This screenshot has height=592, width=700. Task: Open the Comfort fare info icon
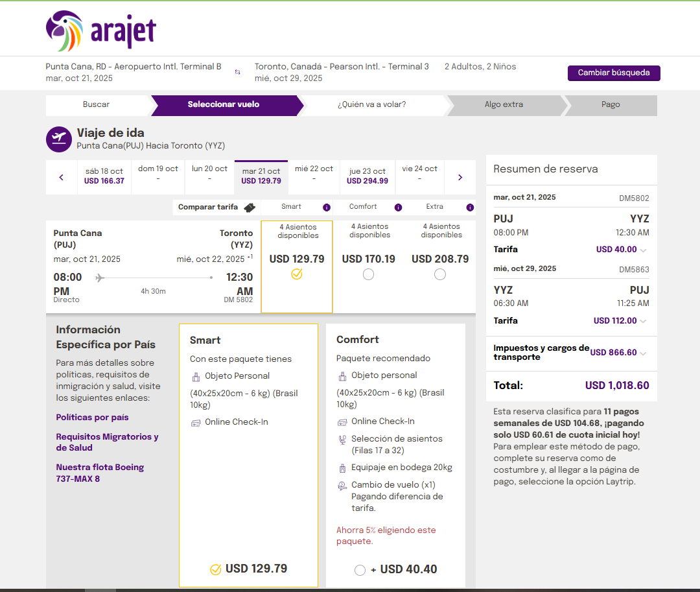[x=398, y=206]
